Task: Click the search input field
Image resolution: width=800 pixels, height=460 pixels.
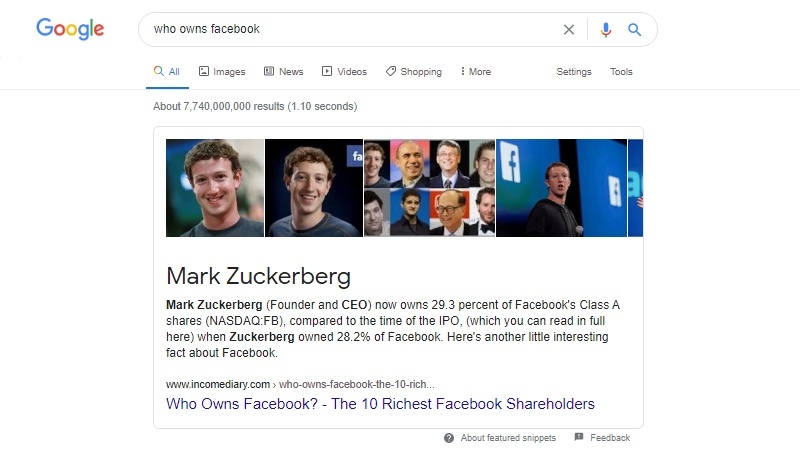Action: click(350, 30)
